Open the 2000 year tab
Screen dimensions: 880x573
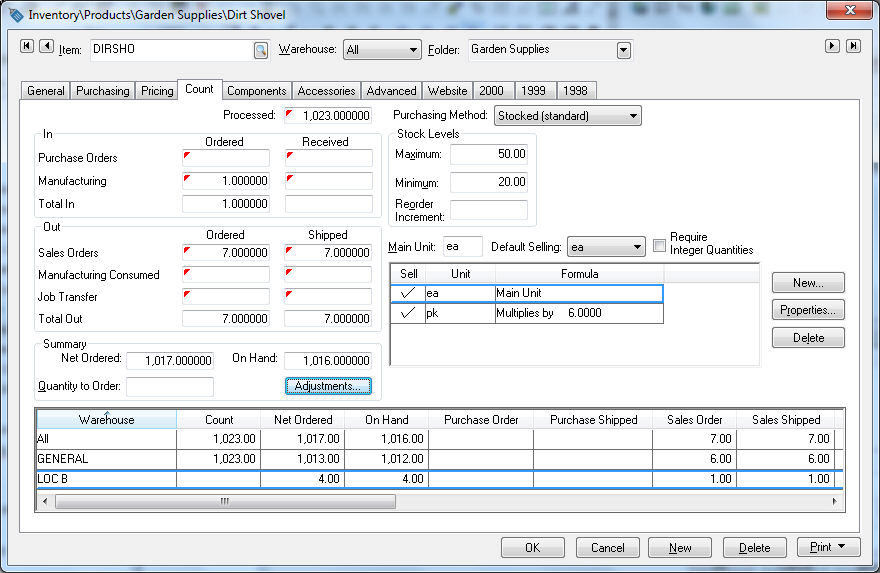pyautogui.click(x=491, y=91)
